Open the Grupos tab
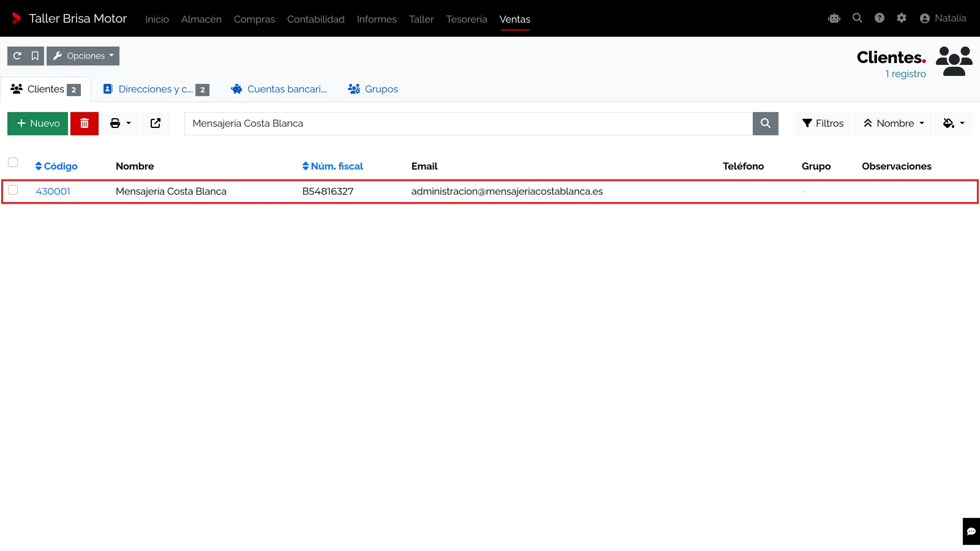This screenshot has width=980, height=551. click(x=373, y=89)
